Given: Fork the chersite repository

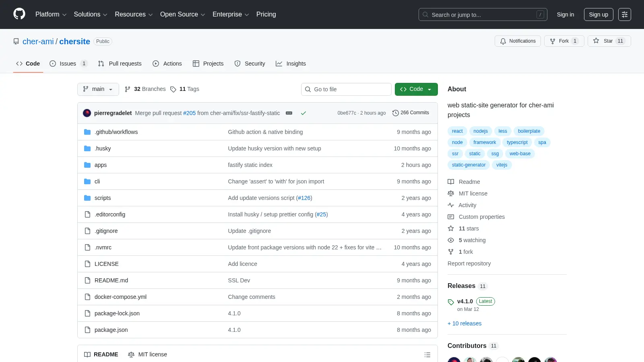Looking at the screenshot, I should click(x=564, y=41).
